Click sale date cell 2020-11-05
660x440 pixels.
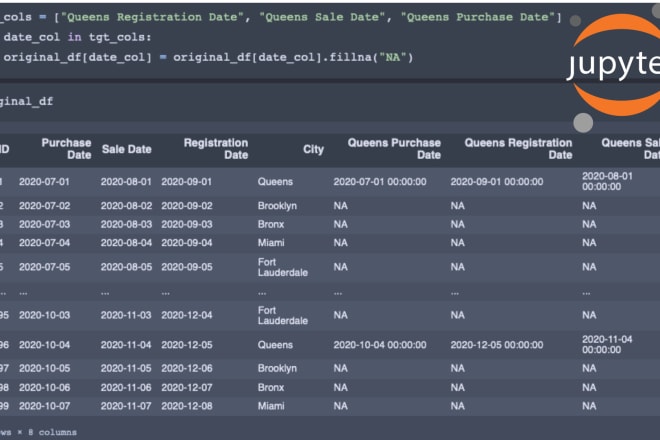[126, 368]
